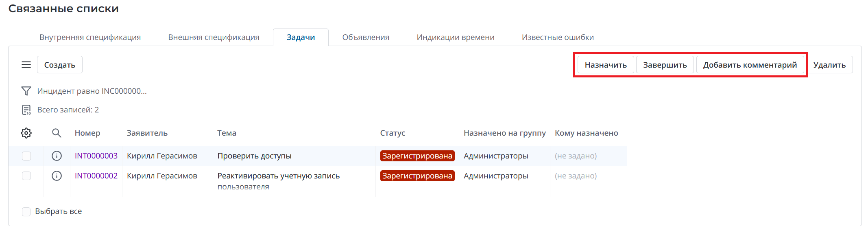This screenshot has width=868, height=231.
Task: Click the filter funnel icon
Action: [26, 91]
